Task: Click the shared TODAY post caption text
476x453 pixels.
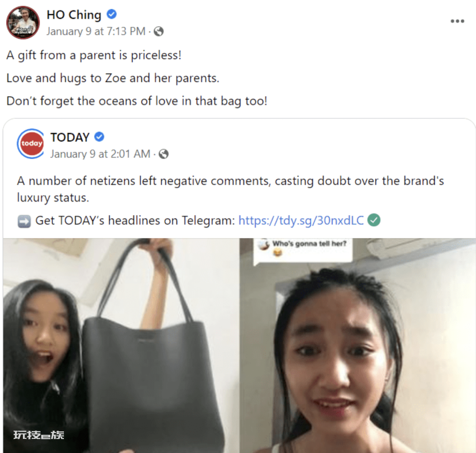Action: click(x=231, y=189)
